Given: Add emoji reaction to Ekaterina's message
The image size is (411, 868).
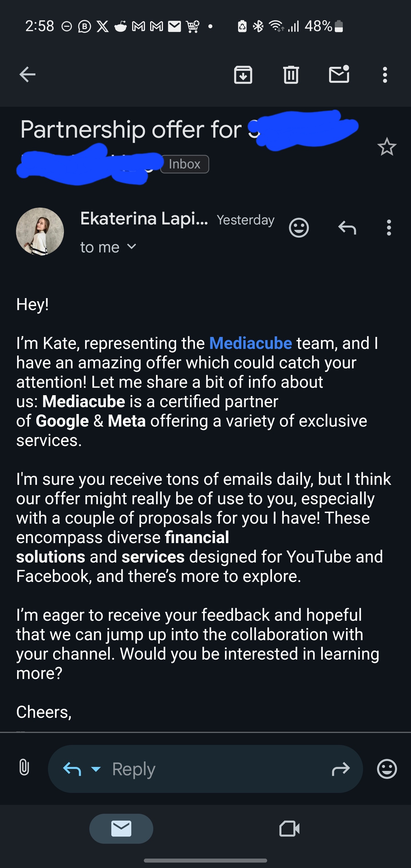Looking at the screenshot, I should pyautogui.click(x=299, y=228).
